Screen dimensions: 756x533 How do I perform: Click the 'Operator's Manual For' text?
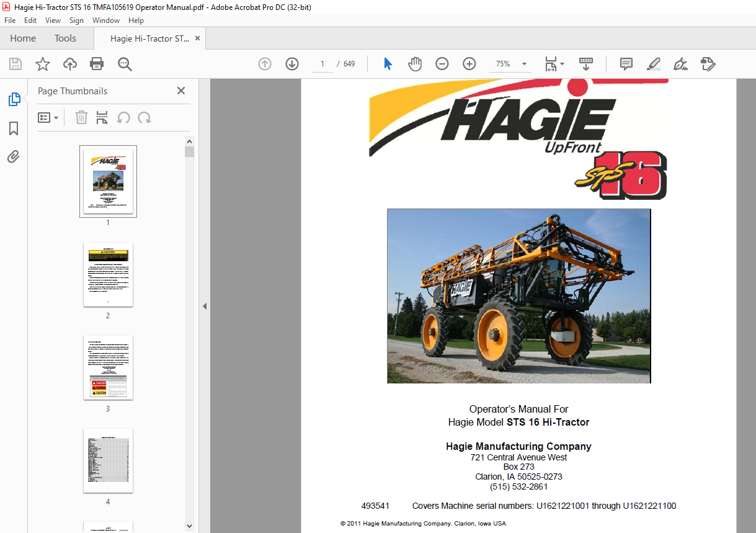[518, 409]
